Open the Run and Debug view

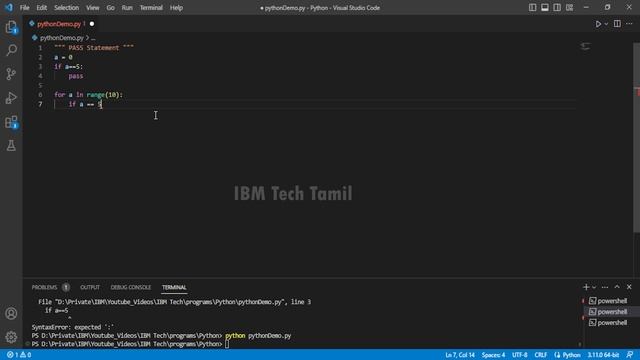[x=11, y=98]
